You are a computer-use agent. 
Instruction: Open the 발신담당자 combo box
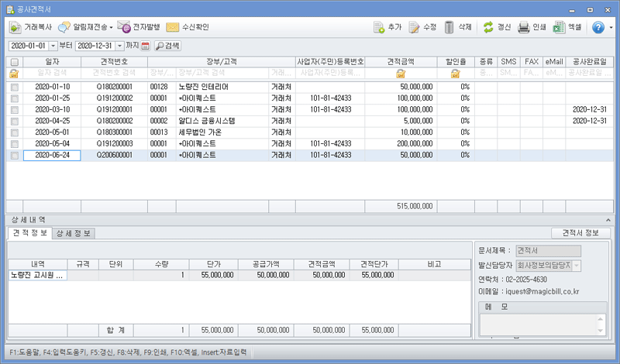(576, 266)
